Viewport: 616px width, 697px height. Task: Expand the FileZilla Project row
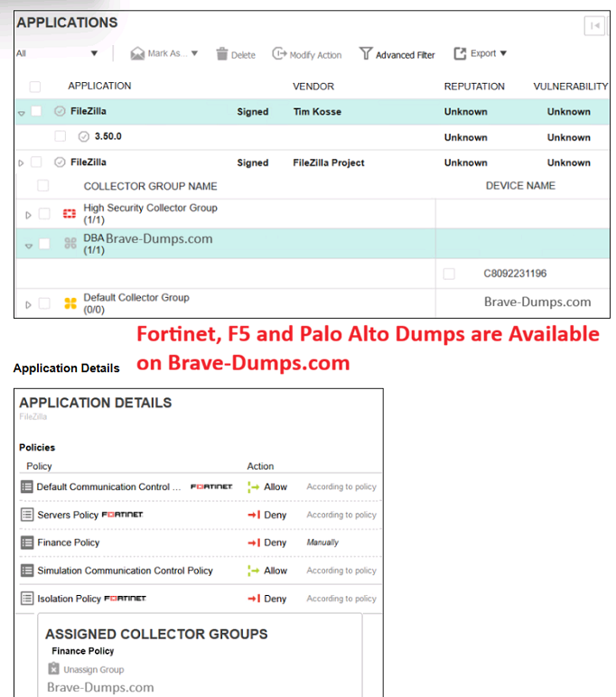22,163
